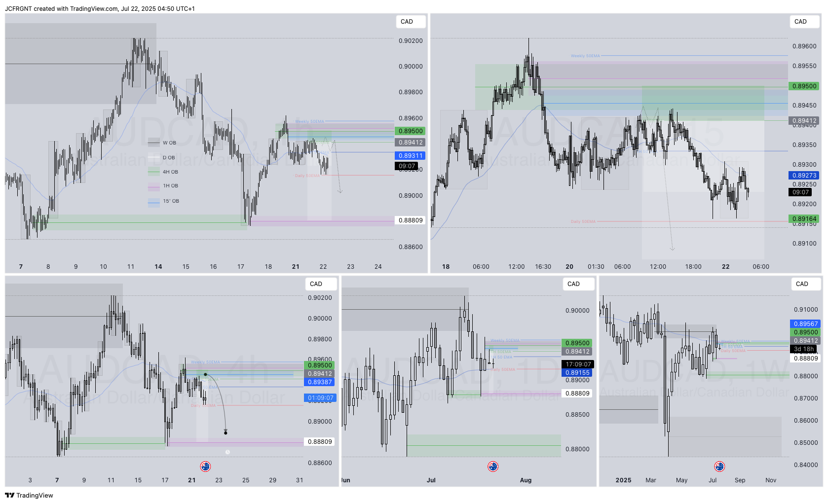Click green 0.89500 price label on 4h chart
828x504 pixels.
click(x=319, y=365)
